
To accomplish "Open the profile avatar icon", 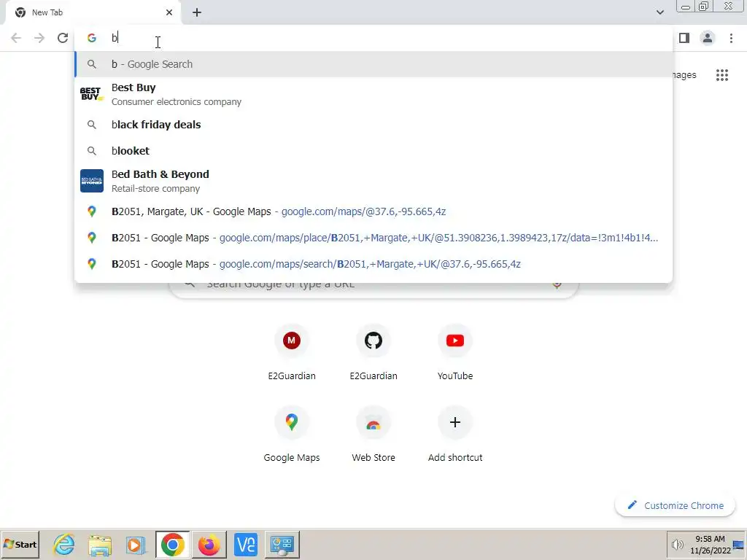I will click(x=708, y=38).
